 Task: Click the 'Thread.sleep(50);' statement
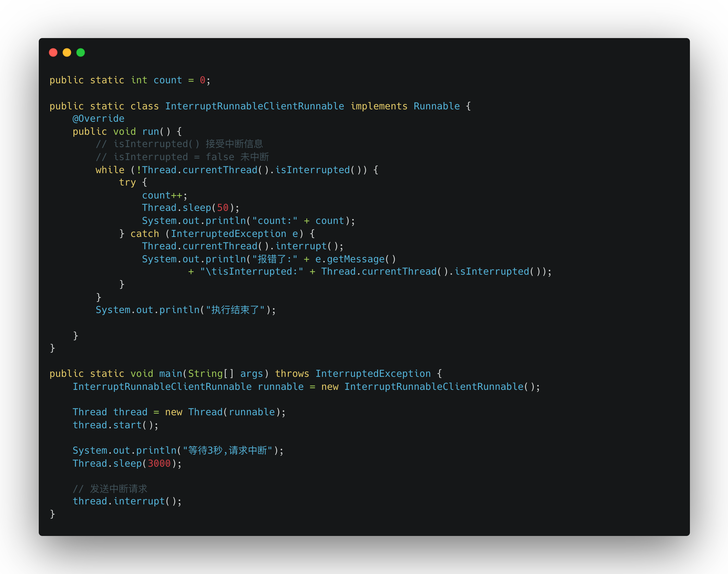tap(191, 208)
